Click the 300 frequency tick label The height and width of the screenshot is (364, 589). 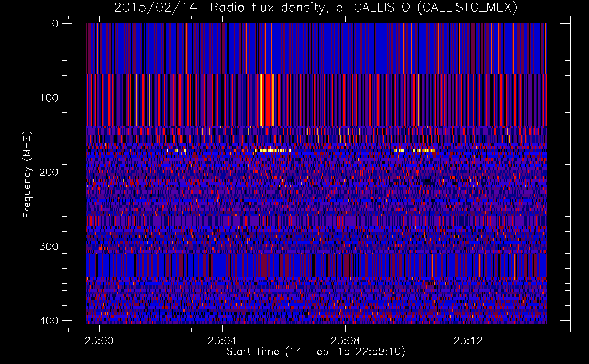click(49, 246)
